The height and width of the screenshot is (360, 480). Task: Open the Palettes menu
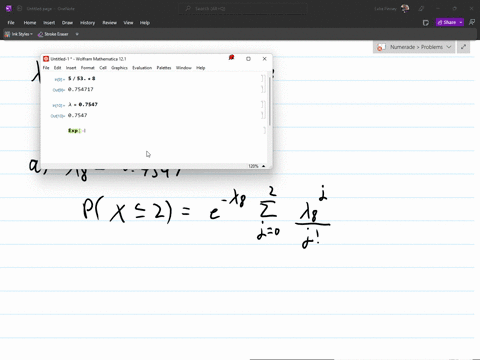[x=164, y=68]
